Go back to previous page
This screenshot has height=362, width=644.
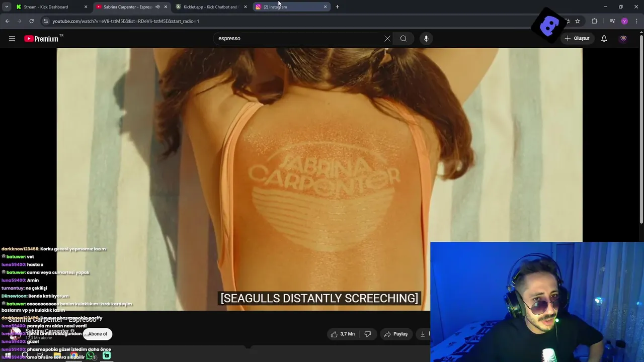[x=7, y=21]
